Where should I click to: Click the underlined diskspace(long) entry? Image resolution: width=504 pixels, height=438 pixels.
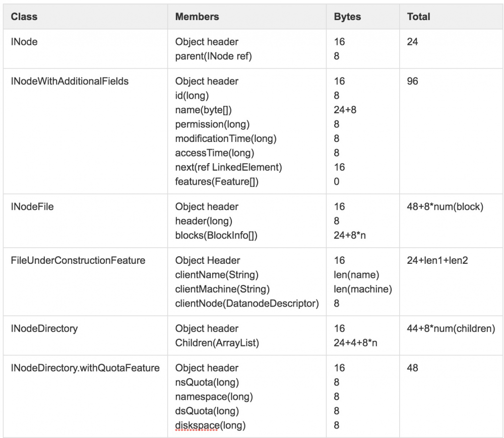click(210, 425)
